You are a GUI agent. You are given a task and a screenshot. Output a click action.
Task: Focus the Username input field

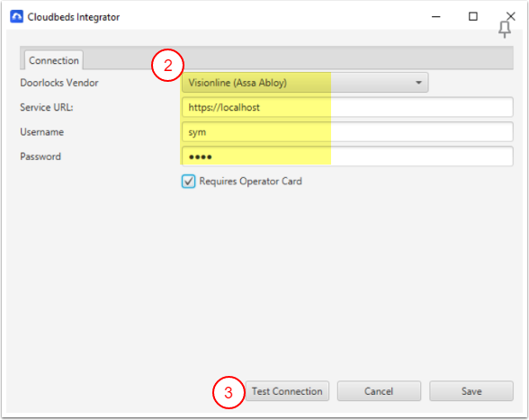point(347,132)
